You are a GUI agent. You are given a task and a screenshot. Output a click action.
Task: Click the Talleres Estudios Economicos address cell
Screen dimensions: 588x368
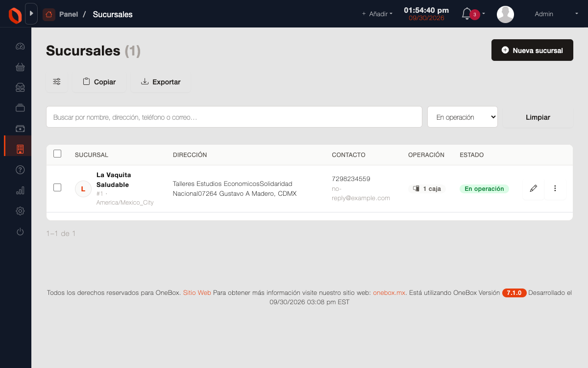(x=235, y=188)
